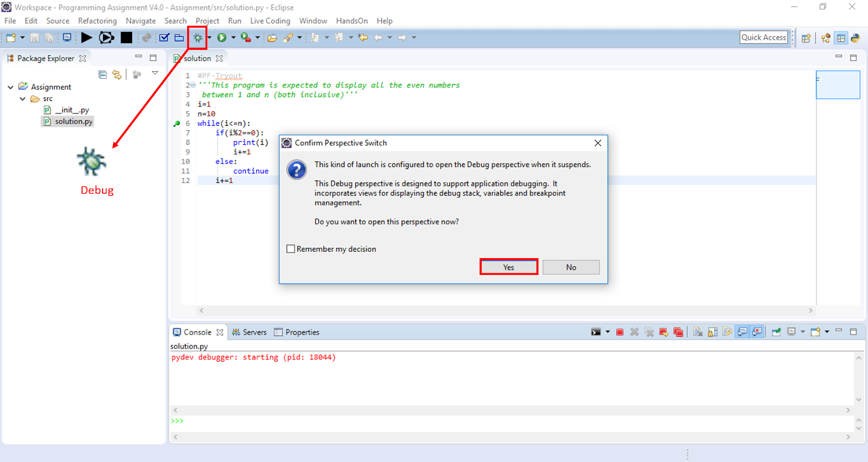The image size is (868, 462).
Task: Click the Debug bug icon in the toolbar
Action: 198,37
